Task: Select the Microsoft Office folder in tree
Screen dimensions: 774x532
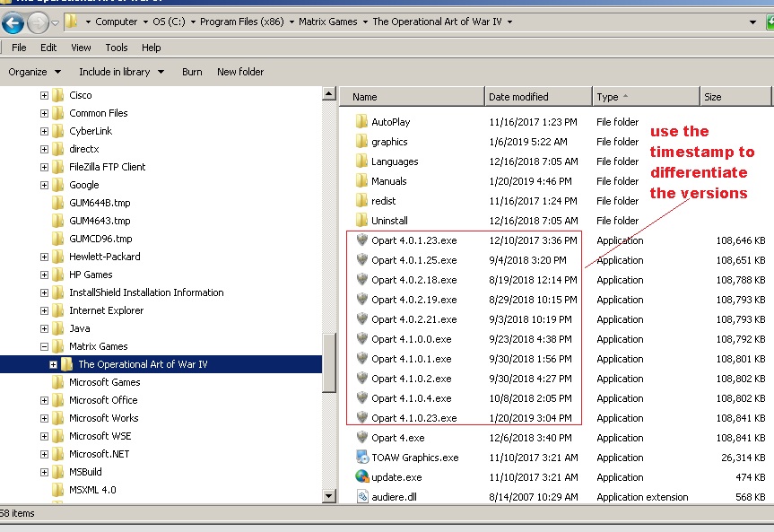Action: point(103,400)
